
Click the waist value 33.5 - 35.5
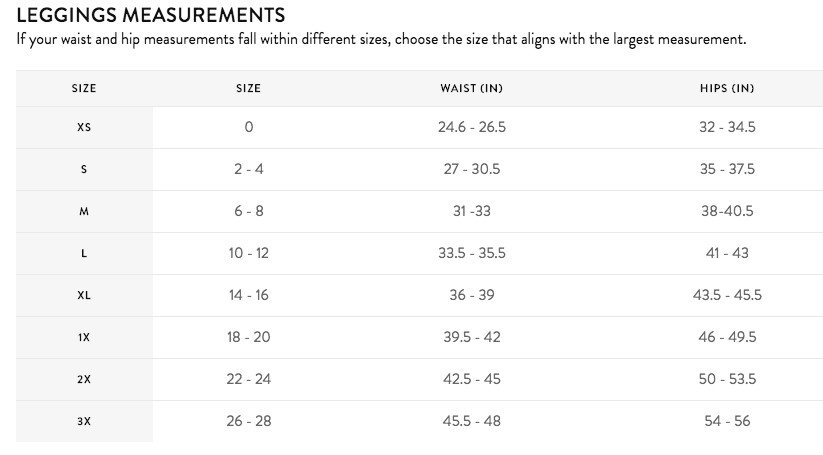click(x=472, y=253)
